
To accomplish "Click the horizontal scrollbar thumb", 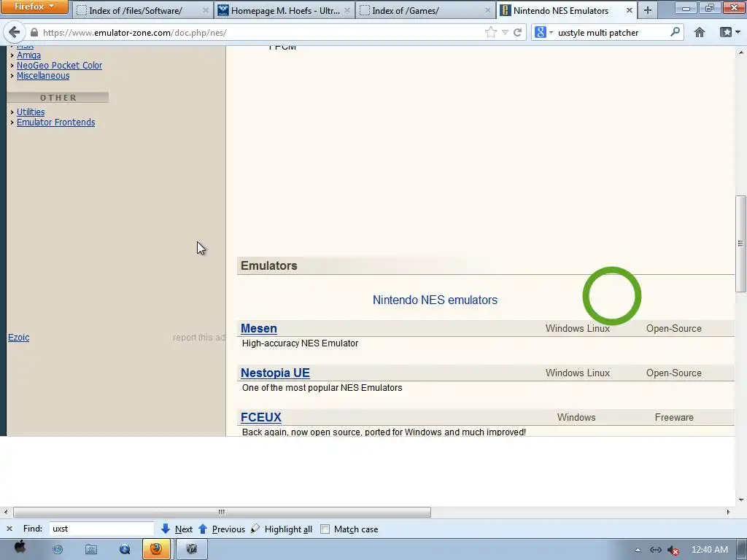I will [222, 512].
